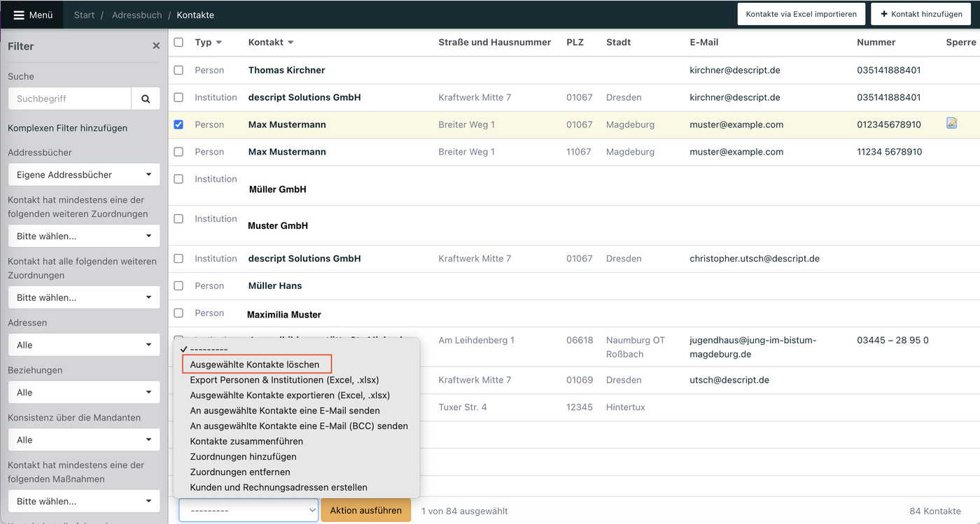Select checkbox for descript Solutions GmbH kirchner row

[178, 97]
